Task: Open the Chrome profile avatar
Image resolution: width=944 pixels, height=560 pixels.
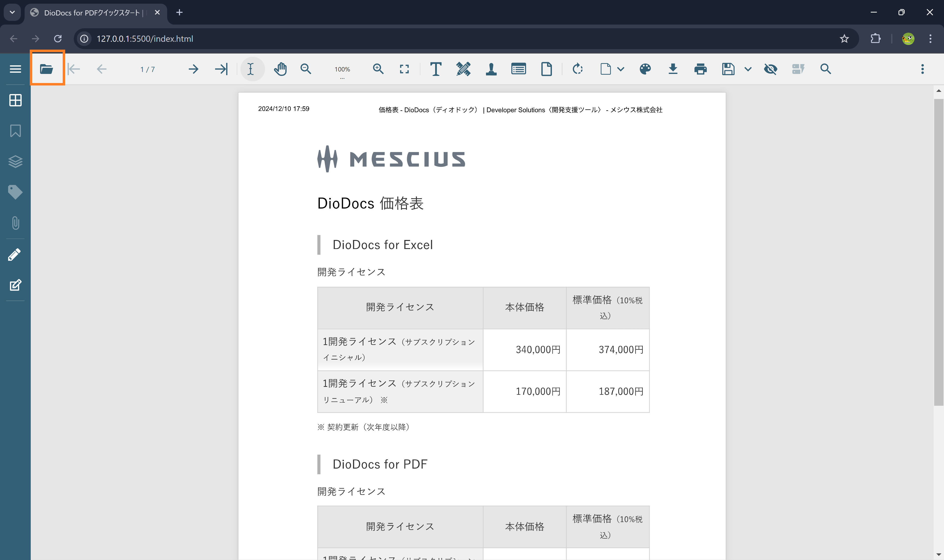Action: [x=908, y=39]
